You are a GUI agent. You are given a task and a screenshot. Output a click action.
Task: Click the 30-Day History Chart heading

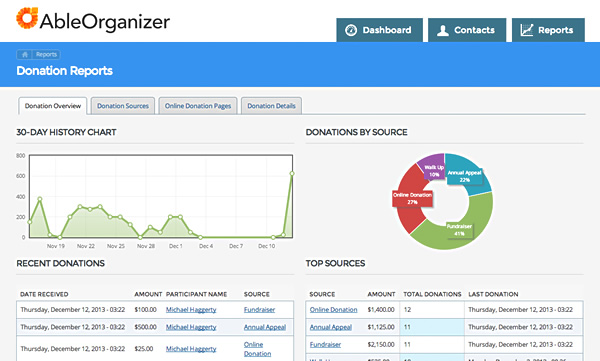[x=66, y=132]
